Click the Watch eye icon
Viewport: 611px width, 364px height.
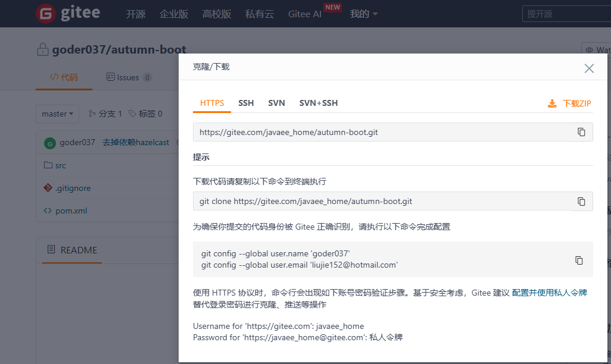tap(589, 50)
